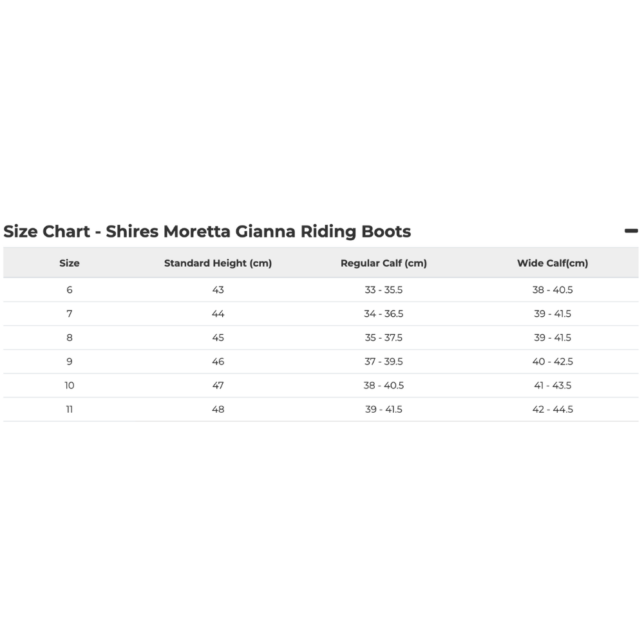Select the standard height value 46
The image size is (644, 644).
click(218, 361)
